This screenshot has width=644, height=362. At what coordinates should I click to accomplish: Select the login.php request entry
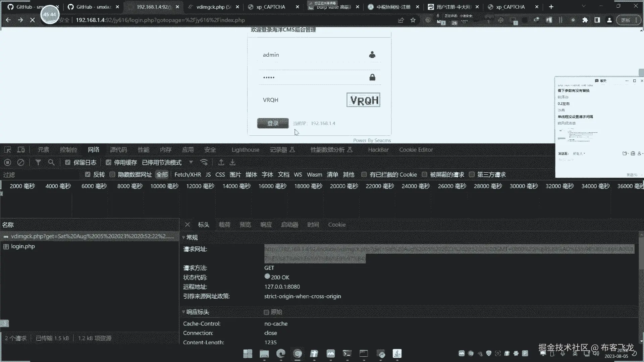23,246
